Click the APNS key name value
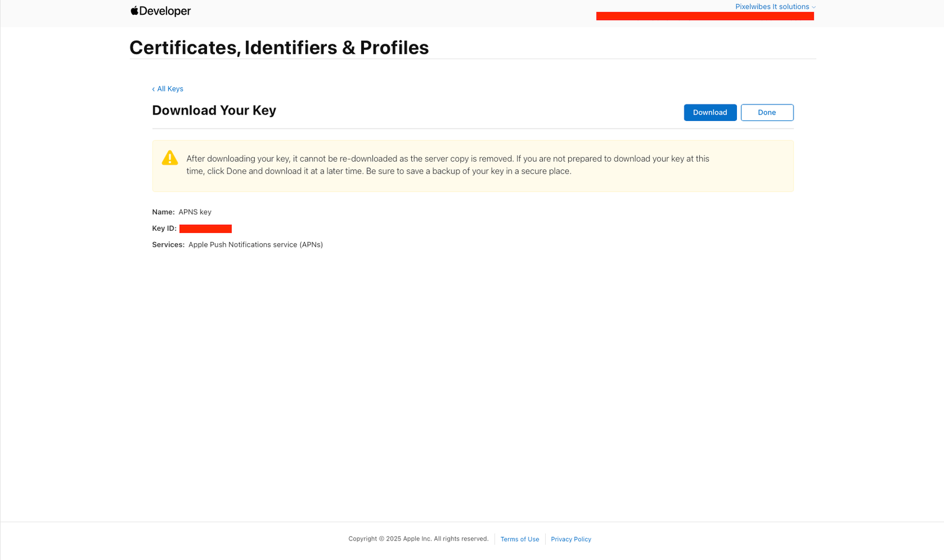944x560 pixels. click(x=195, y=212)
